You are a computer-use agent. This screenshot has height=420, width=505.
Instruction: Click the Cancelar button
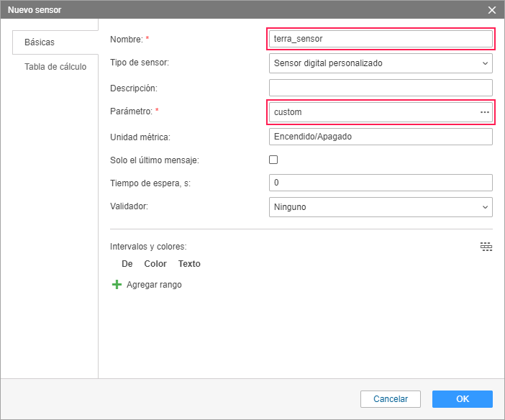click(391, 399)
